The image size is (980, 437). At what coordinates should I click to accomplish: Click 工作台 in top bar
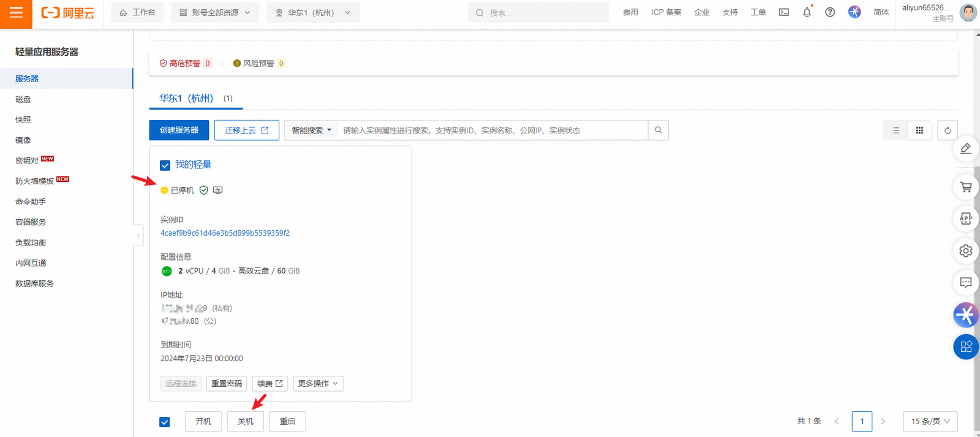(x=138, y=12)
